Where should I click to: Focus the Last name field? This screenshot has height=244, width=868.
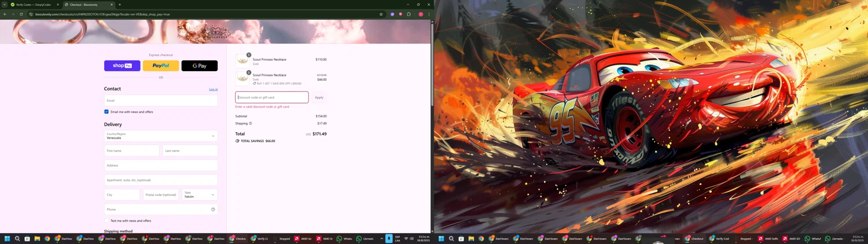190,150
